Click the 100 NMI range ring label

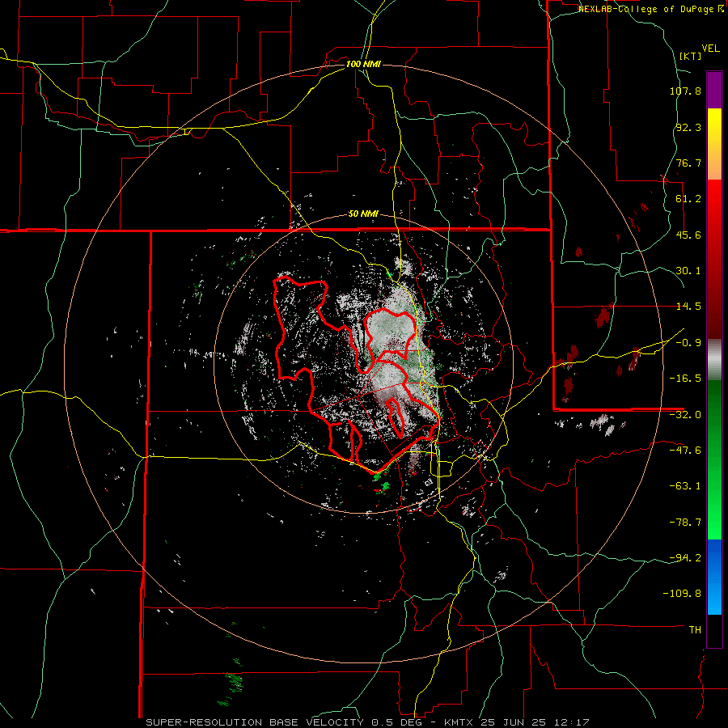pos(363,64)
